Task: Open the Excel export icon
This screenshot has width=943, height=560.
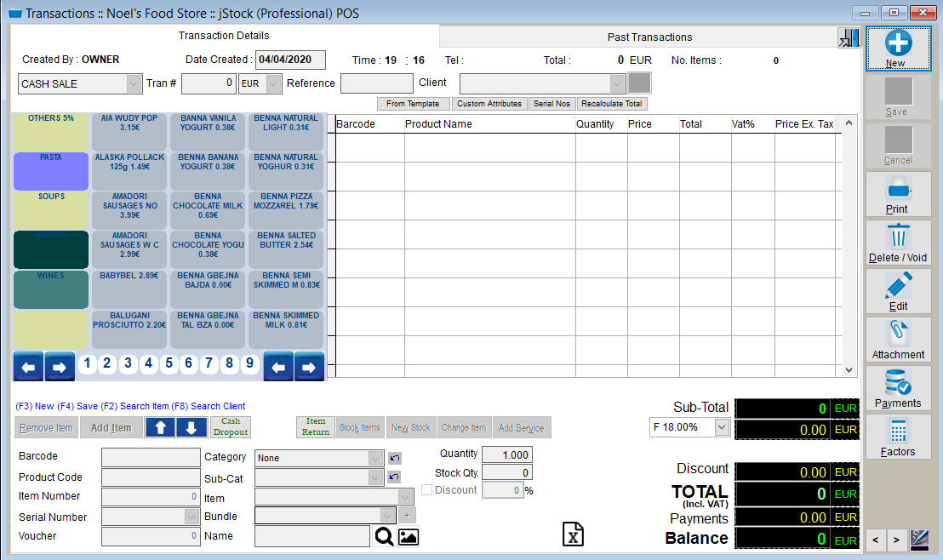Action: (x=573, y=534)
